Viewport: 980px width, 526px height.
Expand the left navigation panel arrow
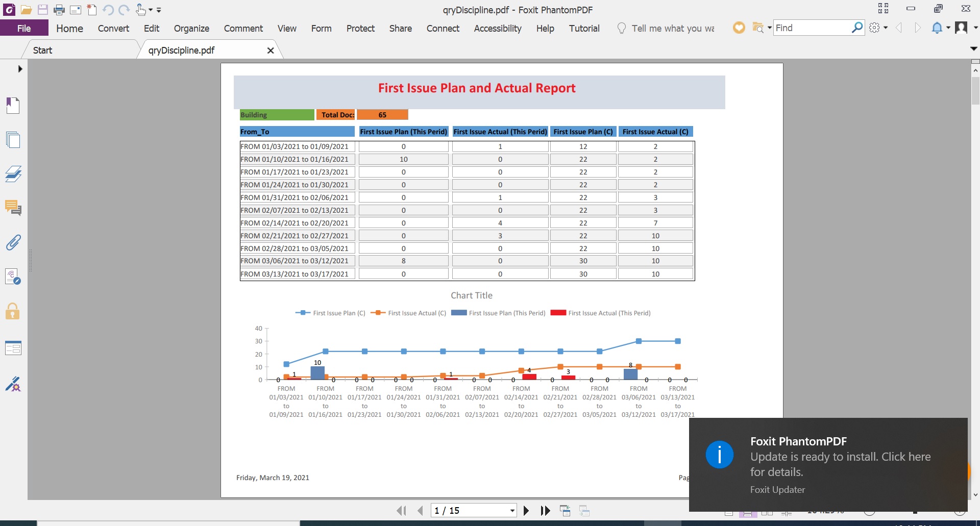pyautogui.click(x=20, y=69)
